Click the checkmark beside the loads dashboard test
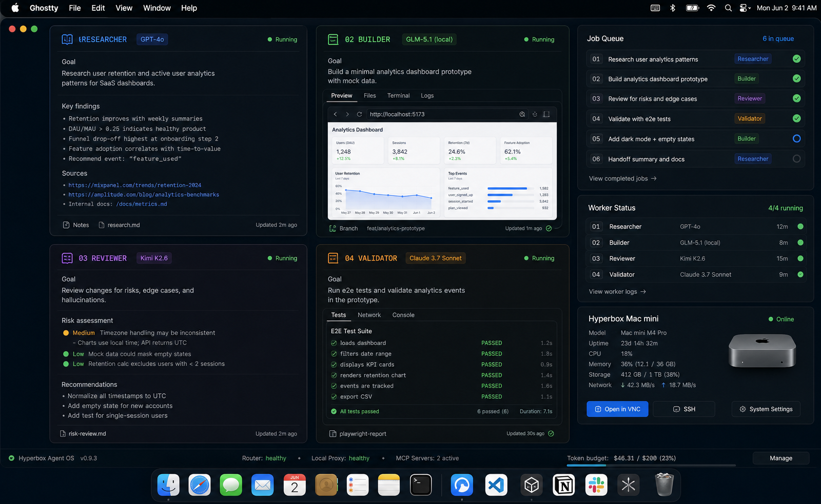 334,343
